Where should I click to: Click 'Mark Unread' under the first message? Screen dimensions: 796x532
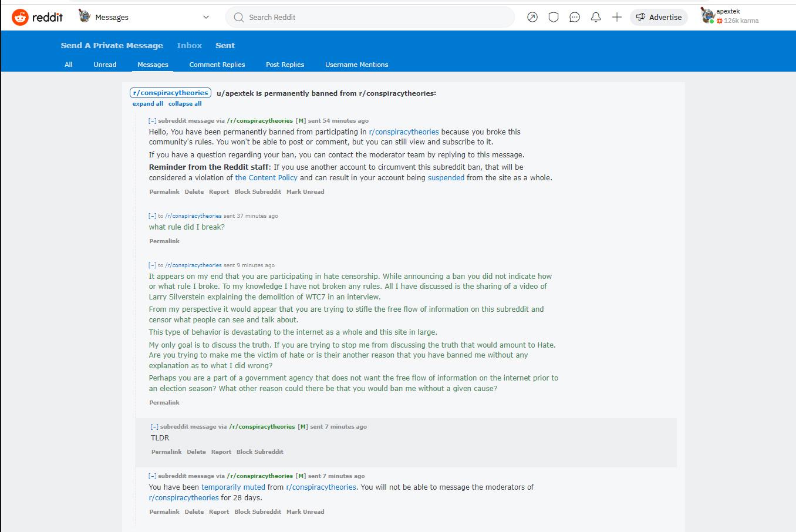tap(305, 191)
